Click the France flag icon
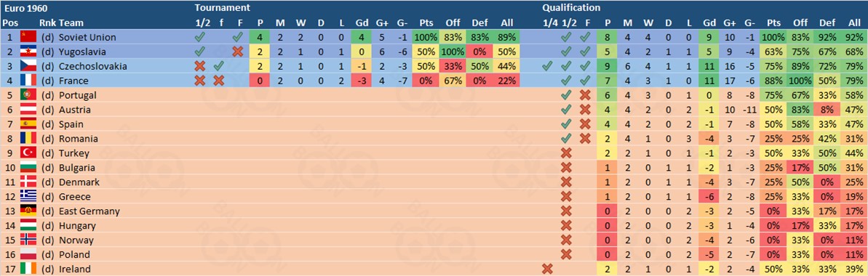868x276 pixels. (x=28, y=81)
